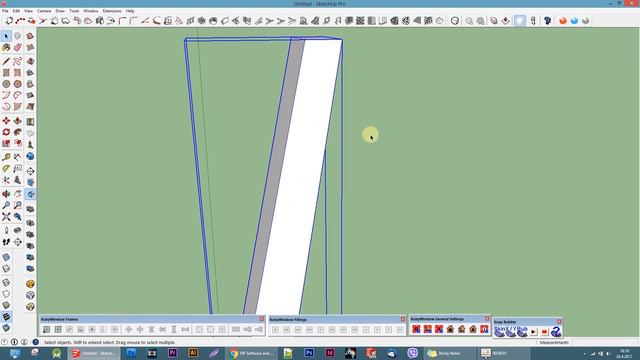The width and height of the screenshot is (640, 360).
Task: Activate the Tape Measure tool
Action: tap(6, 157)
